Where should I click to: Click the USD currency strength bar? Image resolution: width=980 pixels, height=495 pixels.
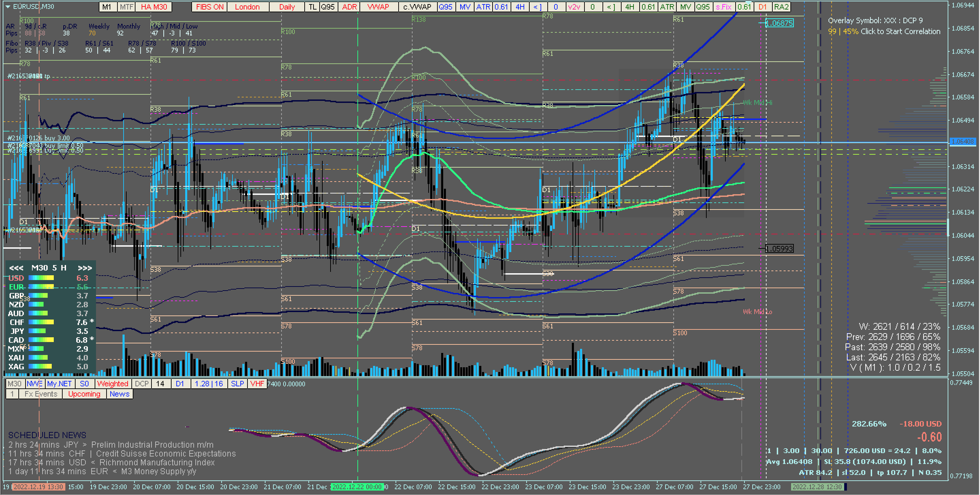point(41,278)
